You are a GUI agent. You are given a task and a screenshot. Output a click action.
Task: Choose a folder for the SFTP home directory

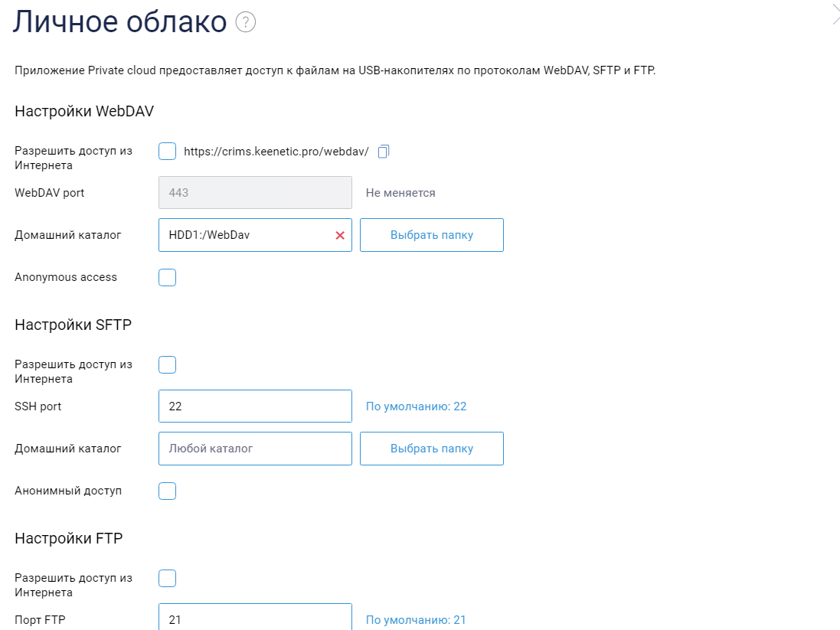click(432, 449)
